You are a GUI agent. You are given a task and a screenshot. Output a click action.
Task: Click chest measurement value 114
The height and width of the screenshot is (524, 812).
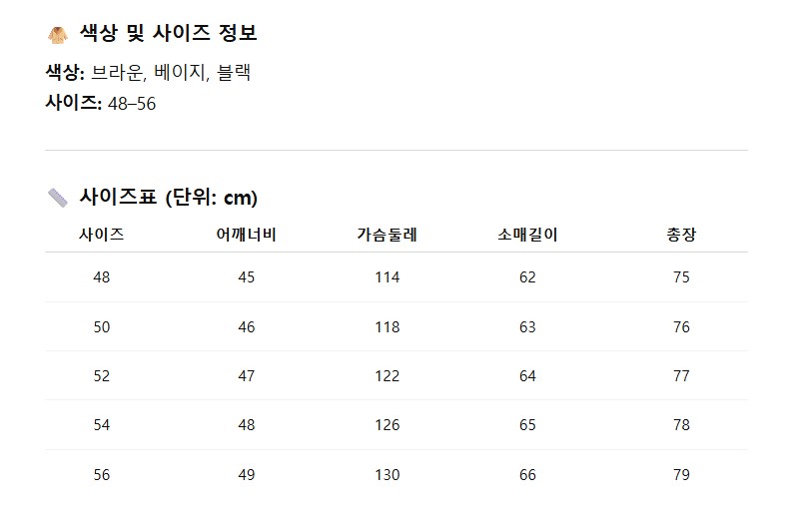tap(387, 277)
